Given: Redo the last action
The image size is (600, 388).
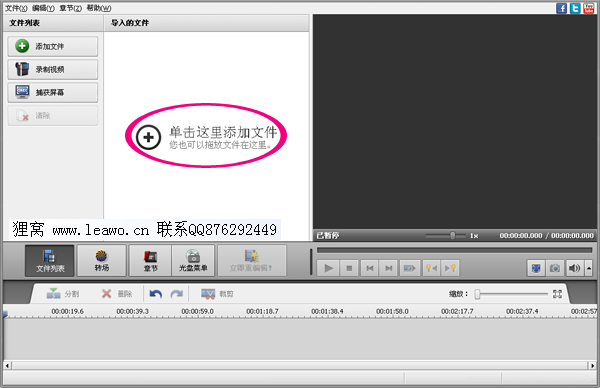Looking at the screenshot, I should click(176, 294).
